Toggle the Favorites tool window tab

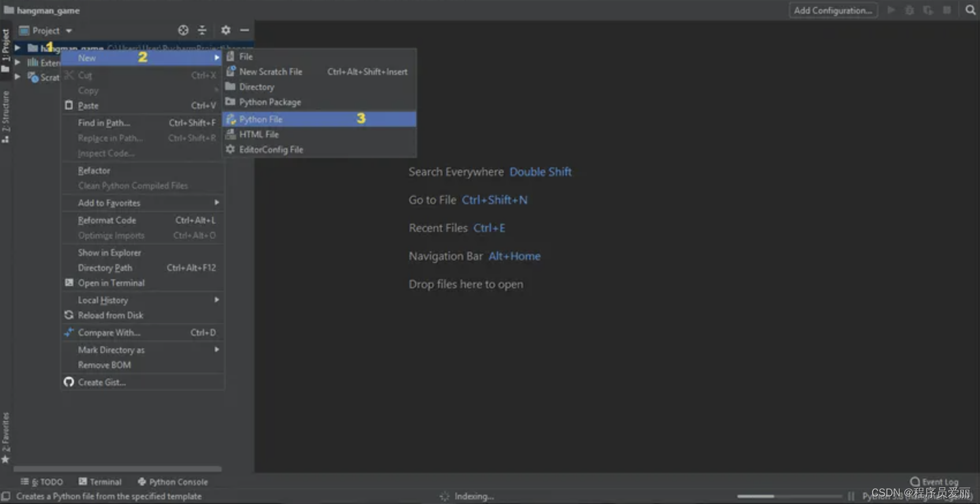(x=6, y=438)
